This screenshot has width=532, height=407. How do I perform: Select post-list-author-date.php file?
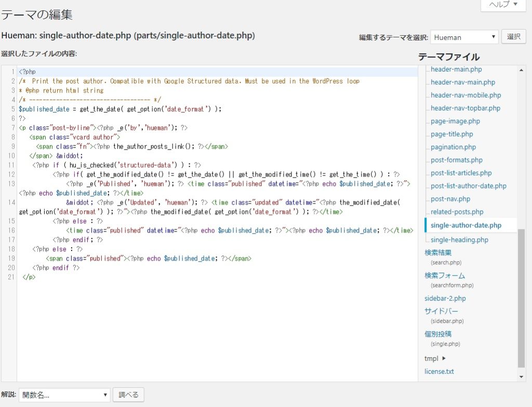(x=468, y=186)
